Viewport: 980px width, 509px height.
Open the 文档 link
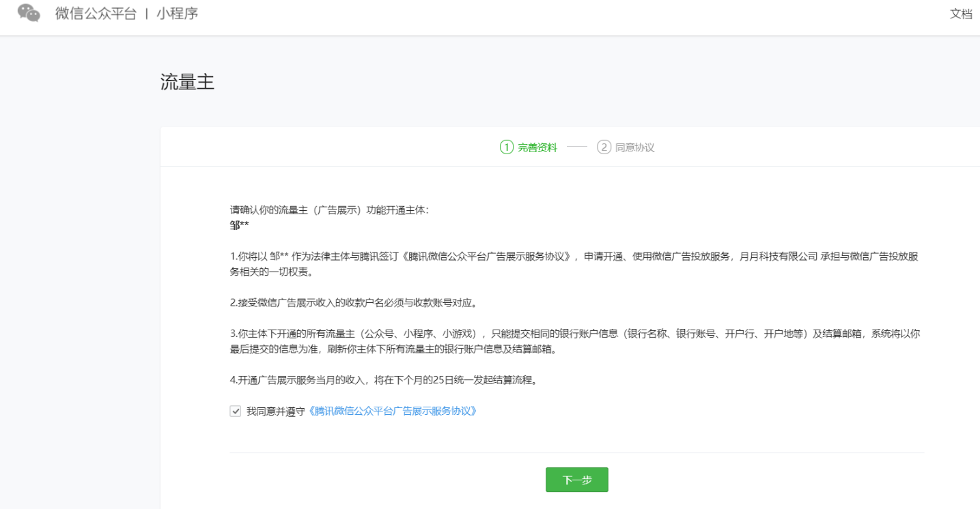click(961, 14)
